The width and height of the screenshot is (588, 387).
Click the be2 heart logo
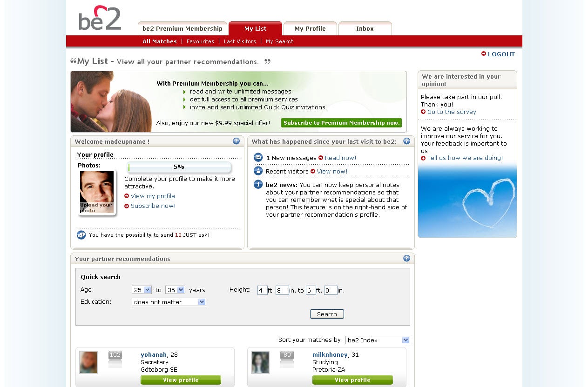click(x=100, y=18)
